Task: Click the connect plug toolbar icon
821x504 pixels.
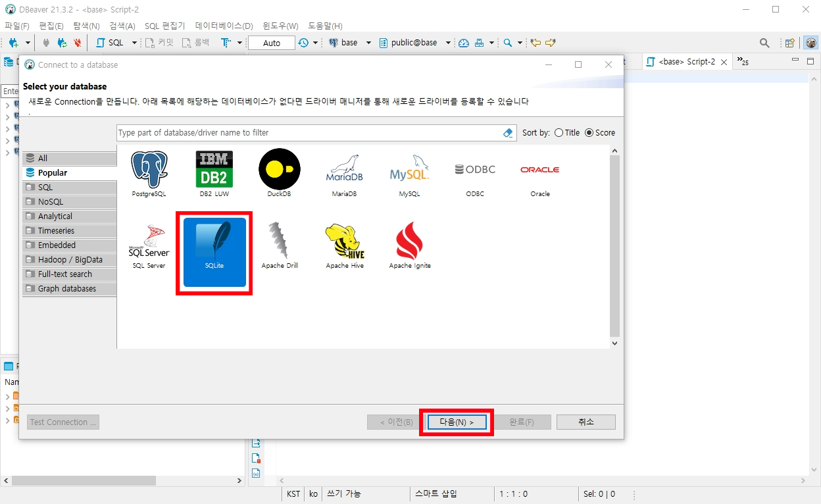Action: (x=46, y=43)
